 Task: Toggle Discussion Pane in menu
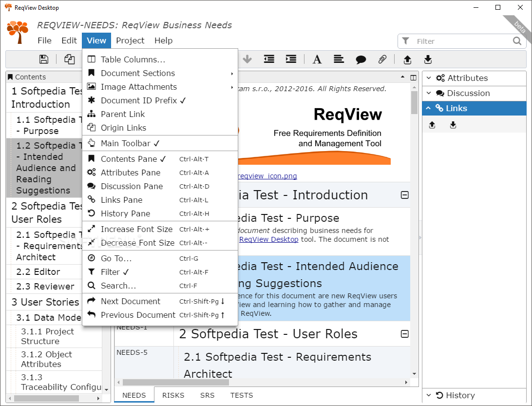point(160,186)
